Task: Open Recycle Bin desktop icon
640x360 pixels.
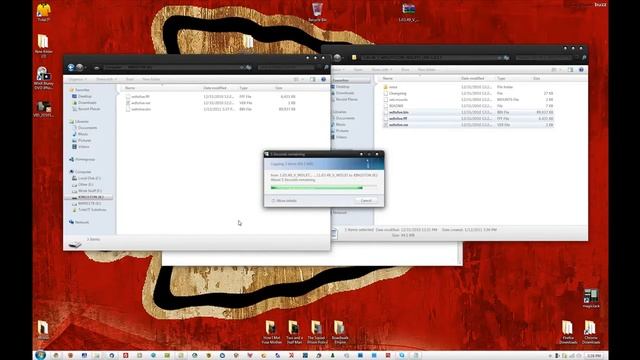Action: pos(317,12)
